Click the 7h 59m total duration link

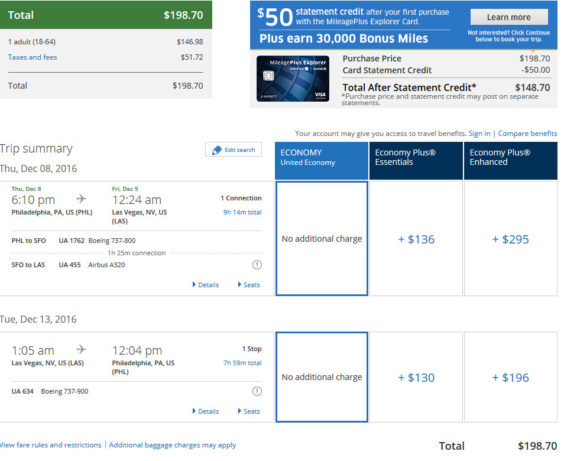pyautogui.click(x=242, y=363)
